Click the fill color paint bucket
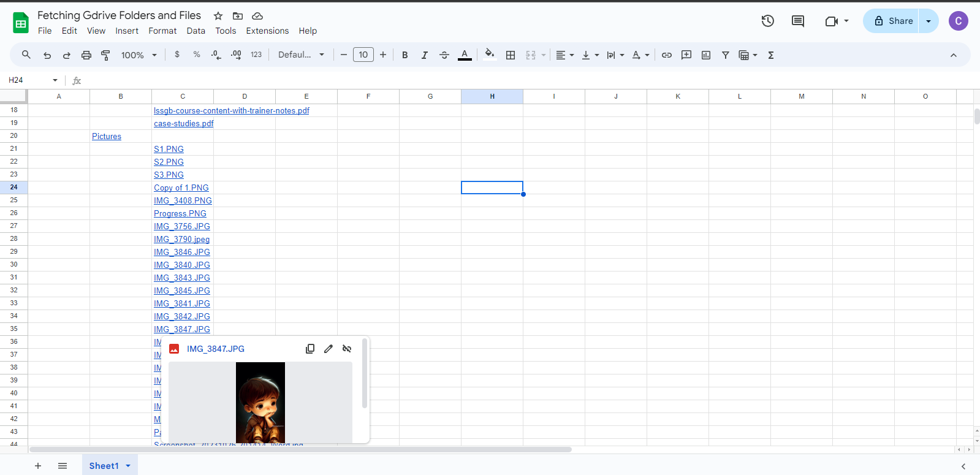Image resolution: width=980 pixels, height=475 pixels. click(x=489, y=55)
